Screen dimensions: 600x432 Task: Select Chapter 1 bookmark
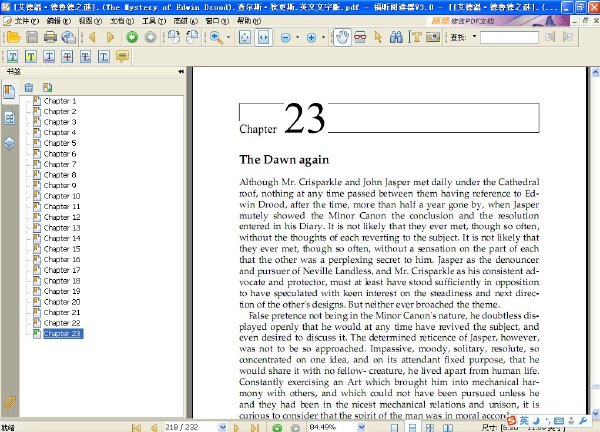[x=60, y=101]
